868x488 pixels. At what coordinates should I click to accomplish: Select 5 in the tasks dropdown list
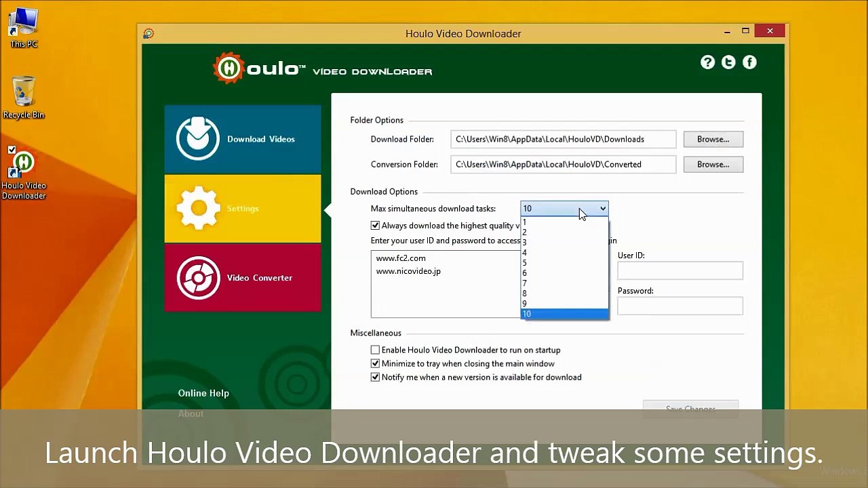[x=564, y=263]
